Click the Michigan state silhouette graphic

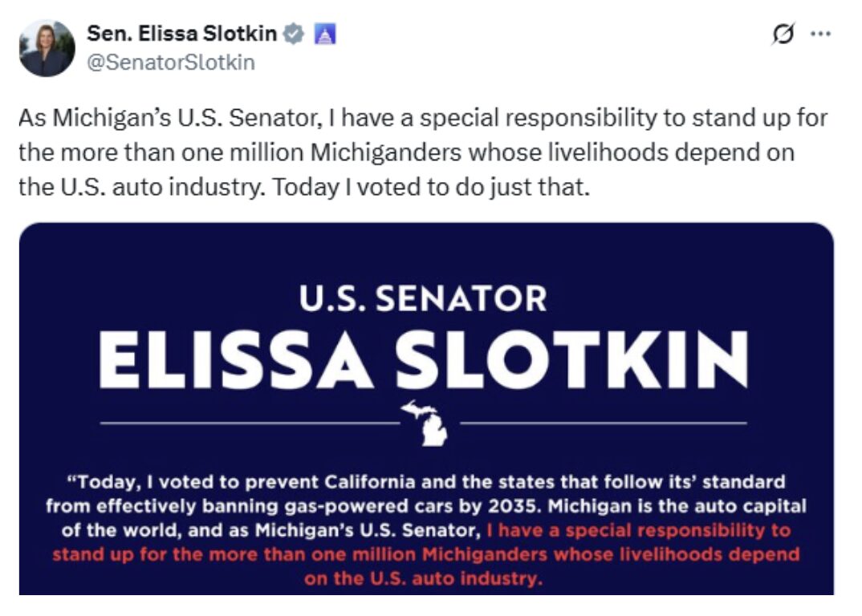425,422
